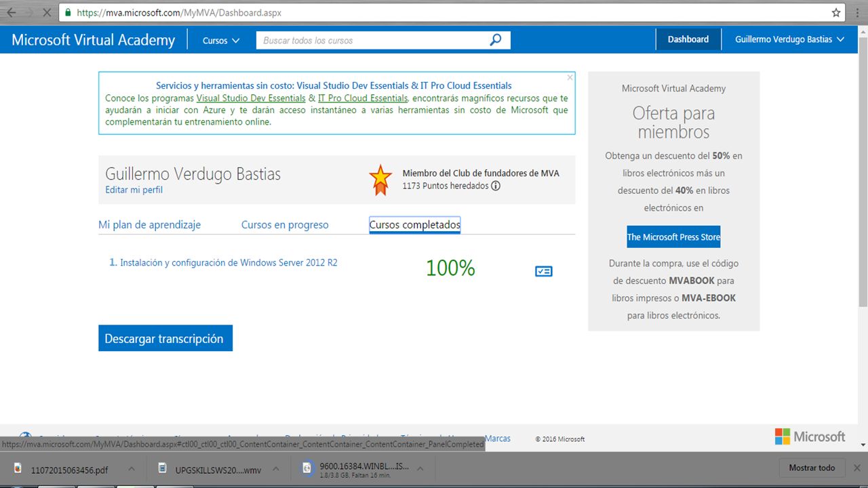Click the Microsoft logo in footer
Viewport: 868px width, 488px height.
(x=810, y=436)
